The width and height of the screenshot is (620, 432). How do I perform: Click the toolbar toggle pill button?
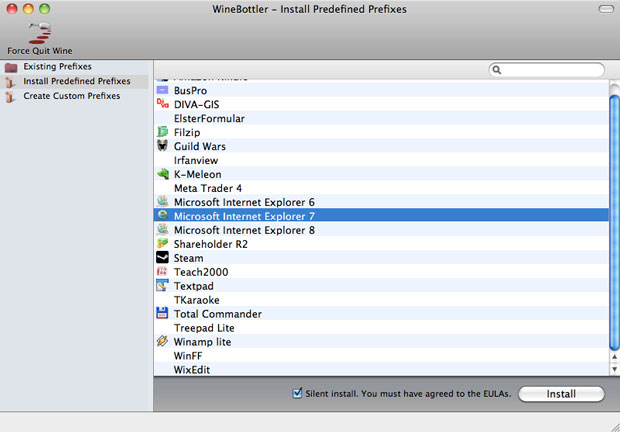(x=606, y=9)
